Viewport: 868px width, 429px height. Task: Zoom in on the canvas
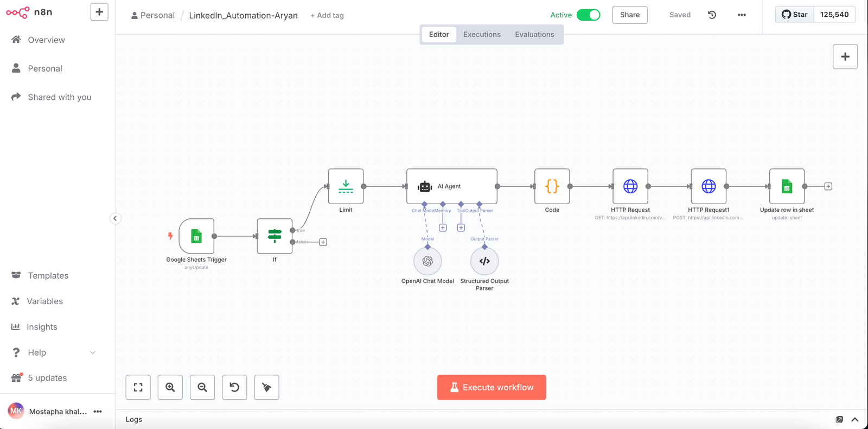[170, 387]
